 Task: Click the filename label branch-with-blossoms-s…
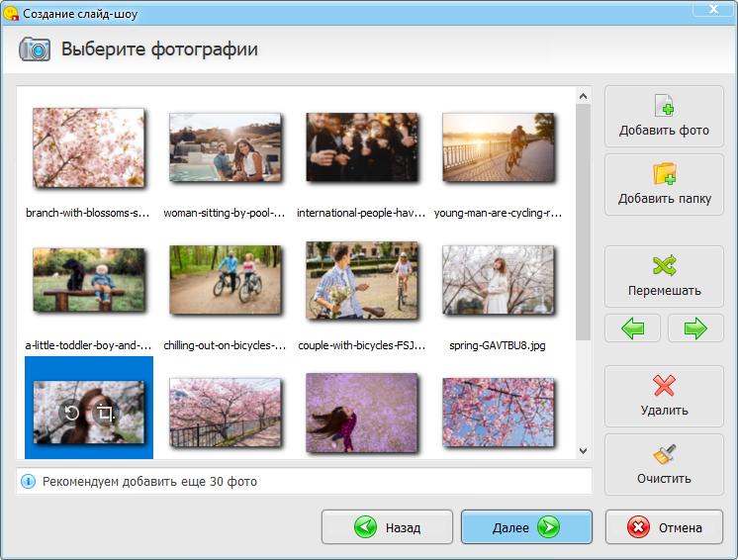87,213
